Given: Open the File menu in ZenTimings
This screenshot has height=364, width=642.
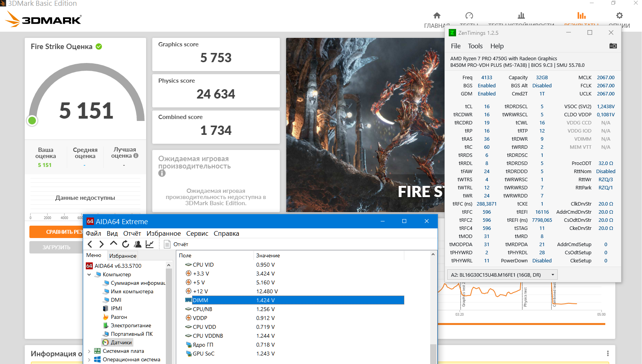Looking at the screenshot, I should point(456,46).
